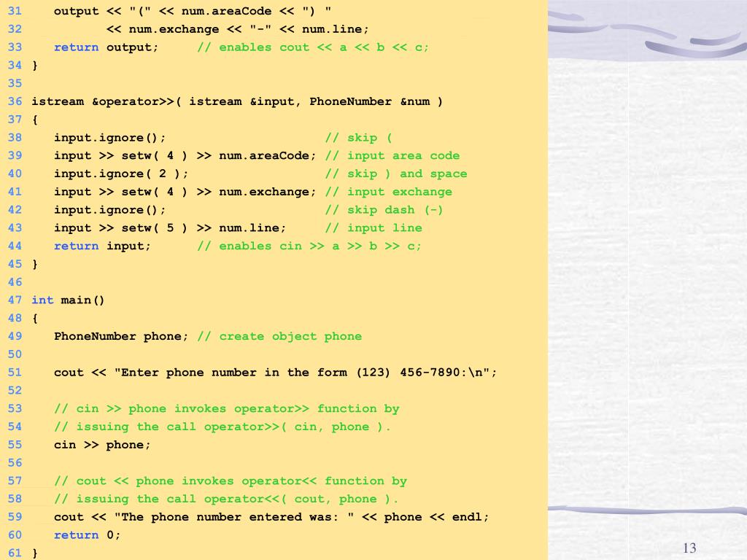The height and width of the screenshot is (560, 747).
Task: Click line number 31
Action: (15, 11)
